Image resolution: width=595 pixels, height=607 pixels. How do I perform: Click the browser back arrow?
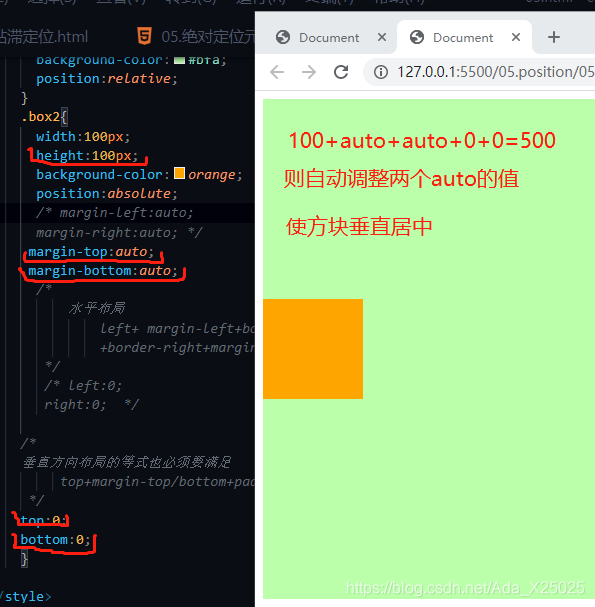[x=277, y=72]
